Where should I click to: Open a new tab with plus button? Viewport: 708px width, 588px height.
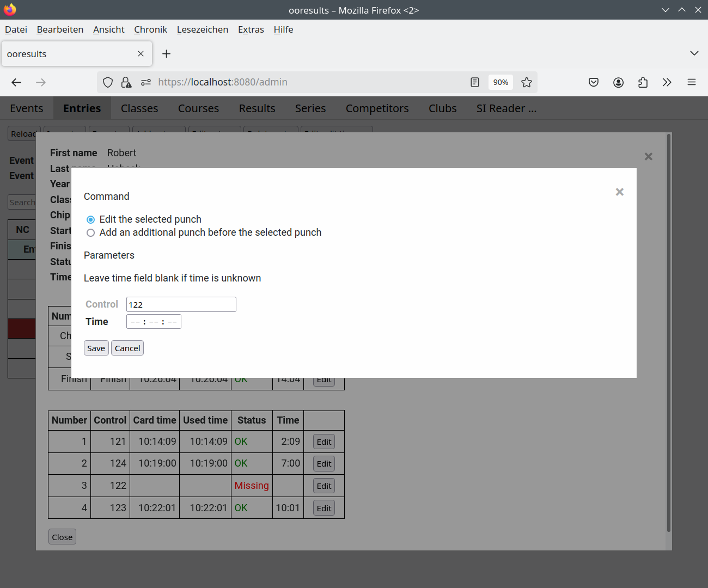(x=167, y=54)
